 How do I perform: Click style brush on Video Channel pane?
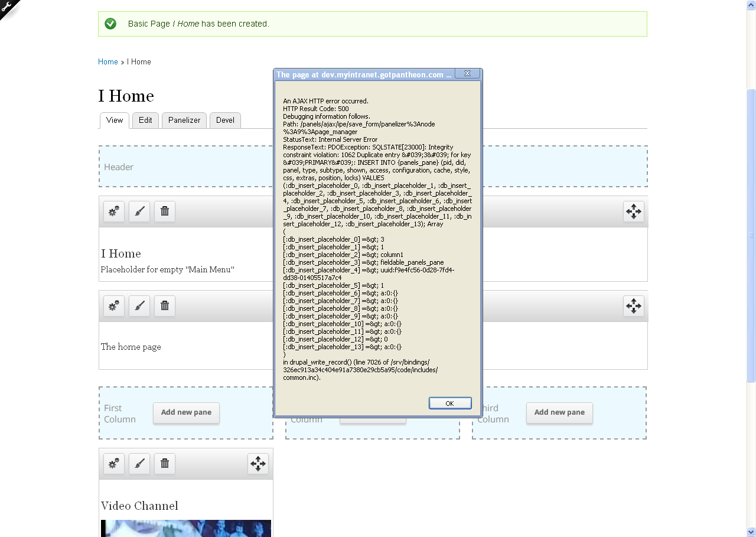[x=139, y=464]
